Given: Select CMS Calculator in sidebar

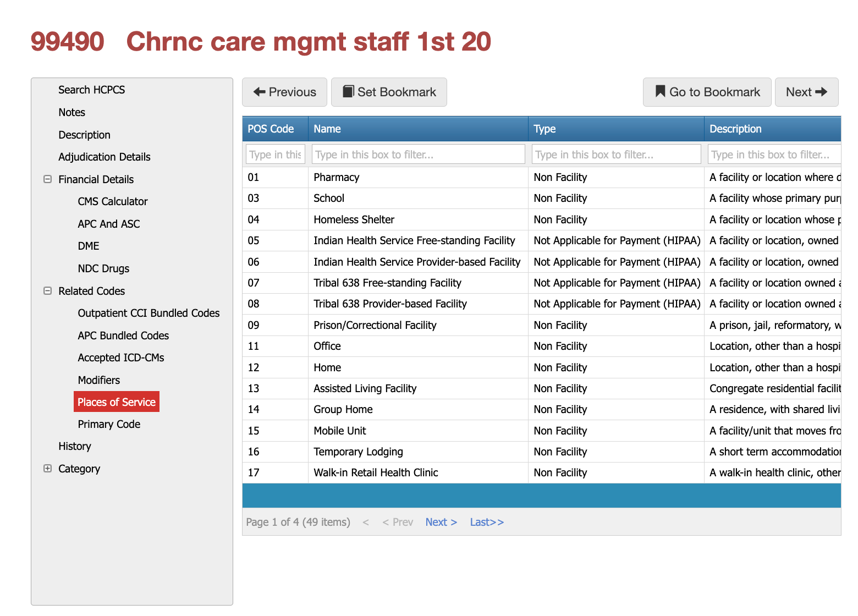Looking at the screenshot, I should [x=113, y=201].
